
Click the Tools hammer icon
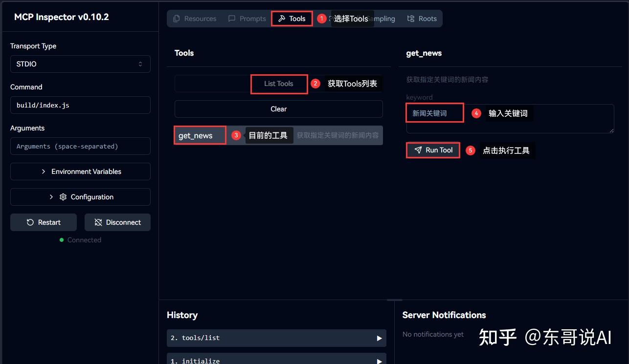(x=282, y=19)
